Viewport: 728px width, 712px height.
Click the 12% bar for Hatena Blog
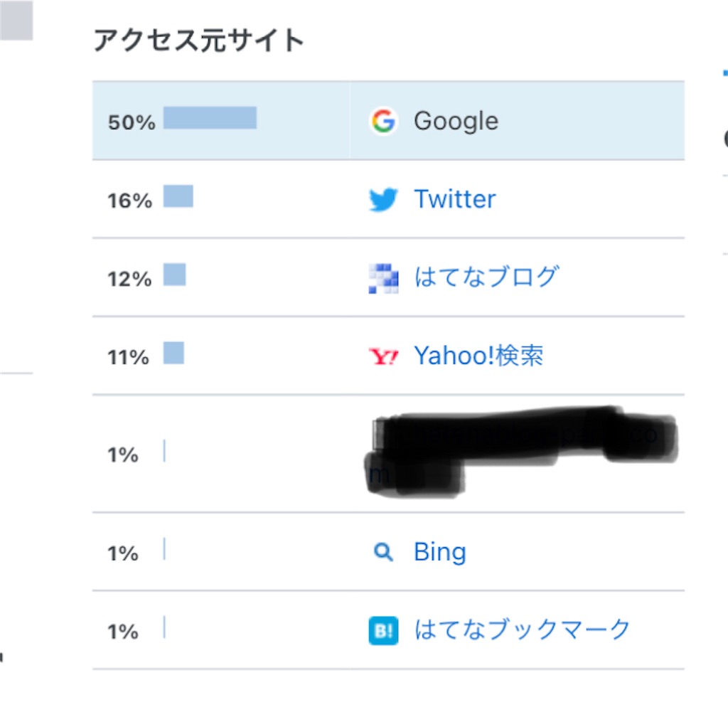175,275
